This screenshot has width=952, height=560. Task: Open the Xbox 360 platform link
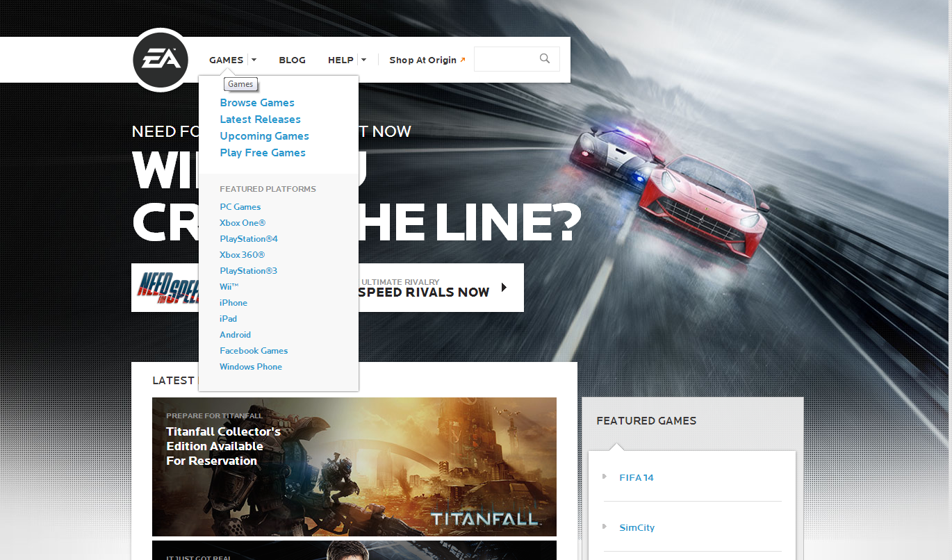(x=243, y=255)
